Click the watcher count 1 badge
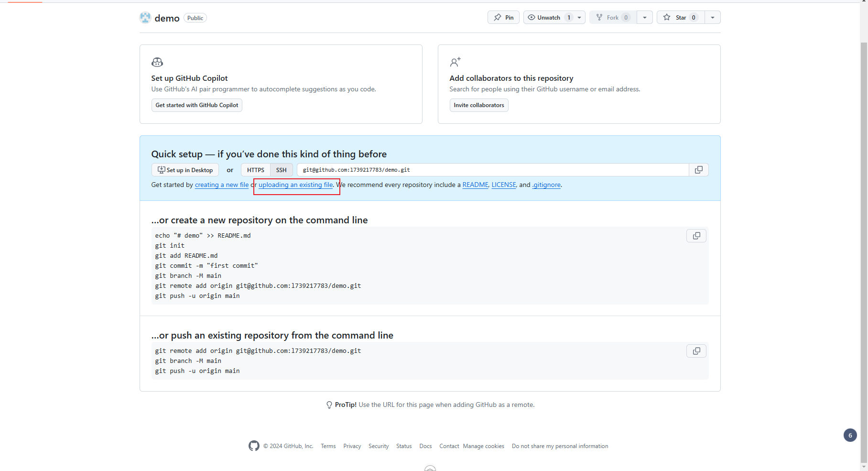 point(569,18)
